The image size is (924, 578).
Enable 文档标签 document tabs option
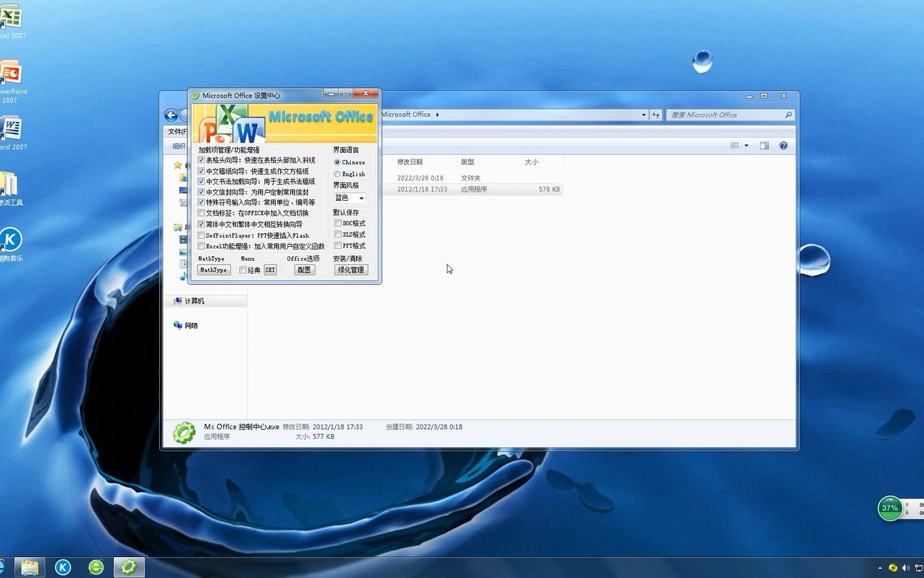click(201, 213)
